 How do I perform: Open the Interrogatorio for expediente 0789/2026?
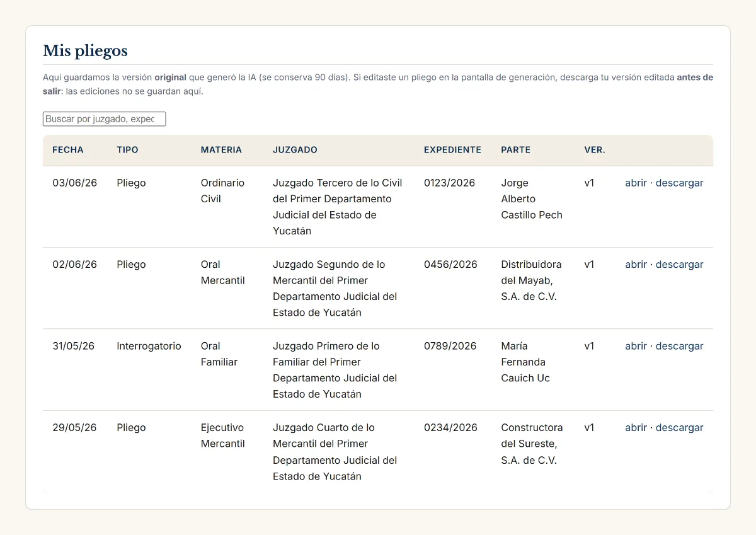(636, 346)
